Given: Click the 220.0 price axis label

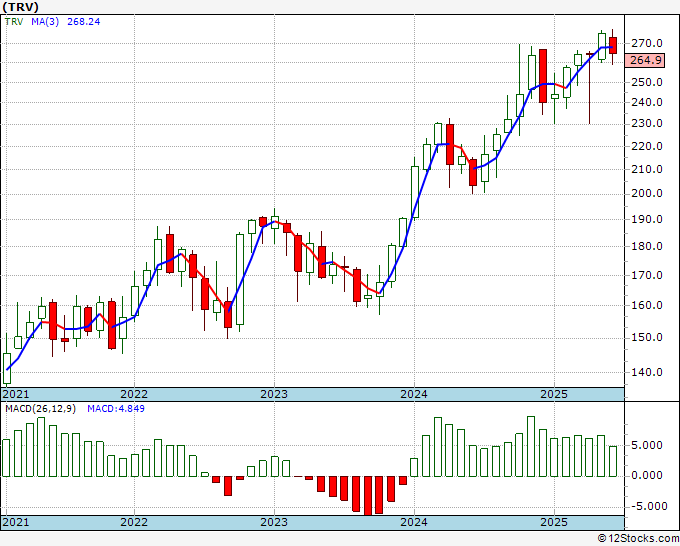Looking at the screenshot, I should [x=647, y=147].
